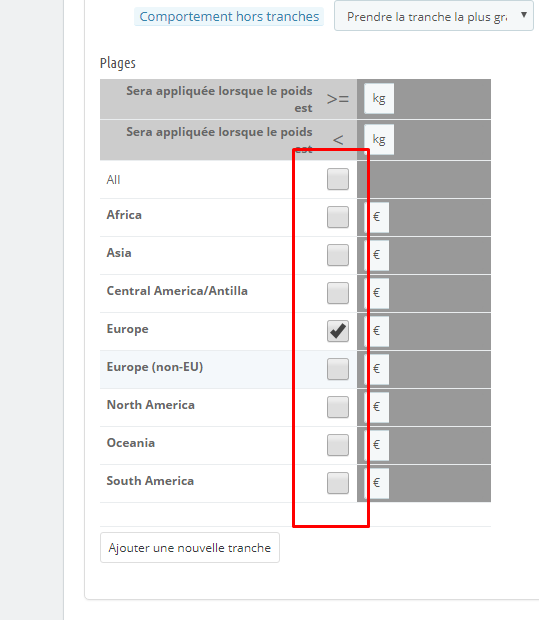The image size is (539, 620).
Task: Focus the minimum weight kg field
Action: 379,98
